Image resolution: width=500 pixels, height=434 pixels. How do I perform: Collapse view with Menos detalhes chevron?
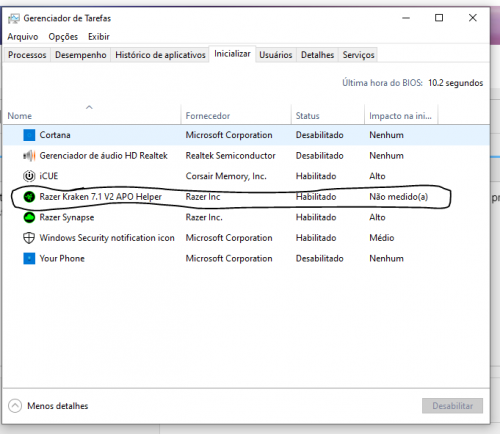(x=15, y=406)
